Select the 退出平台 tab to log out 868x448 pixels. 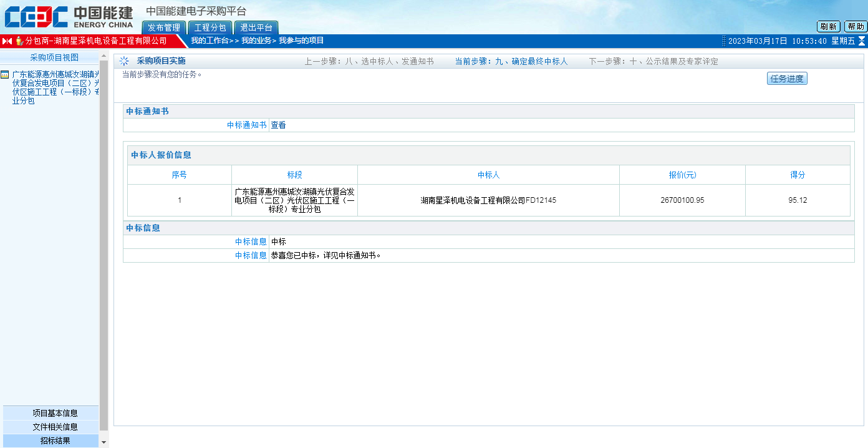click(x=256, y=28)
